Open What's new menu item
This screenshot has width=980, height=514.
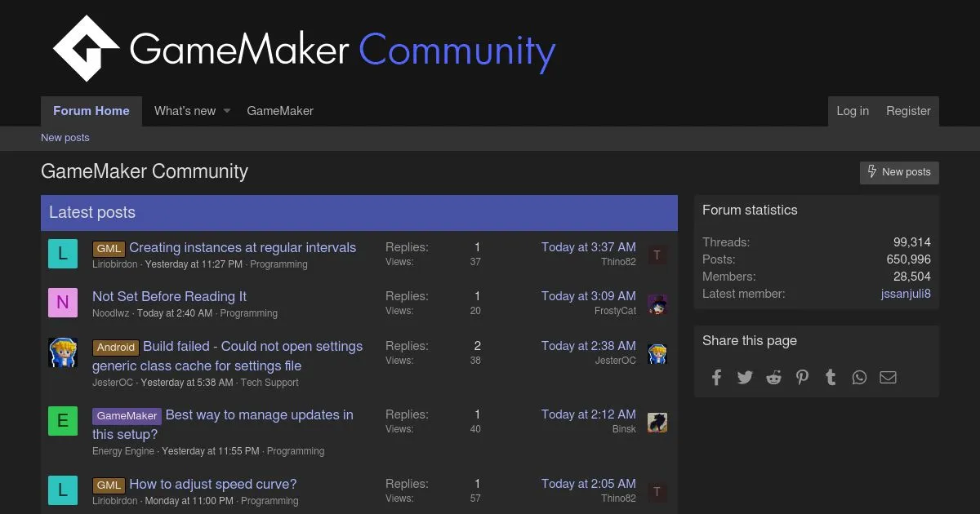(185, 111)
